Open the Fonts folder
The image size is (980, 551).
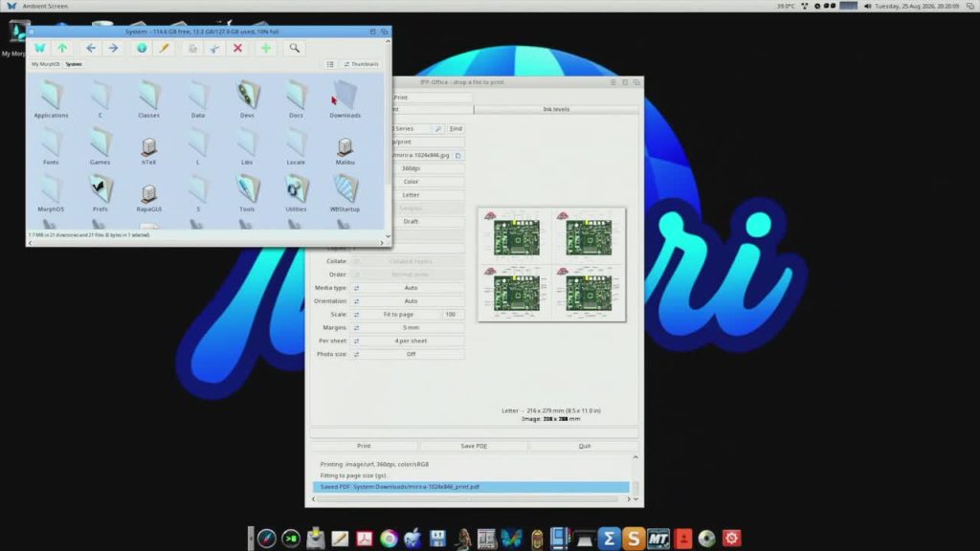pyautogui.click(x=52, y=146)
